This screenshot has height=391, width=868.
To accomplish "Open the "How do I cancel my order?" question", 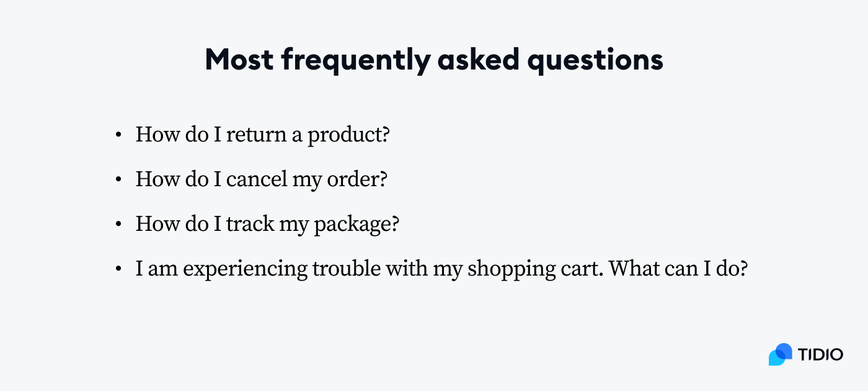I will coord(261,179).
